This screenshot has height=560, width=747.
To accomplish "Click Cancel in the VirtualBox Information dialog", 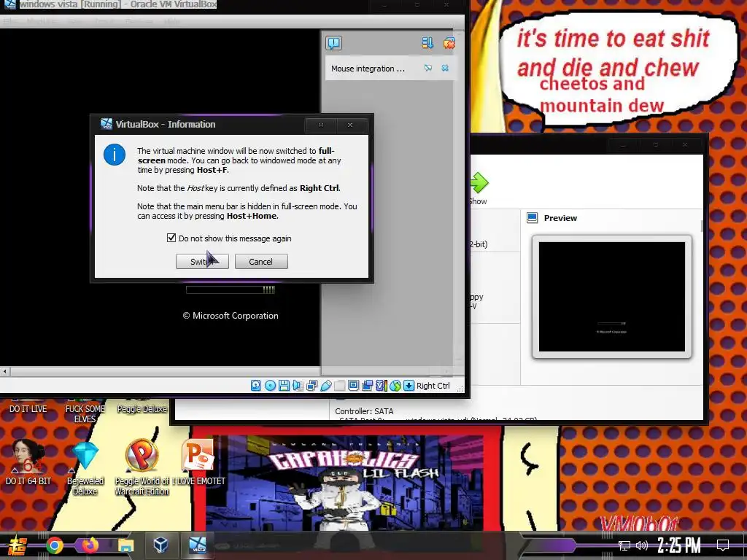I will pyautogui.click(x=261, y=262).
